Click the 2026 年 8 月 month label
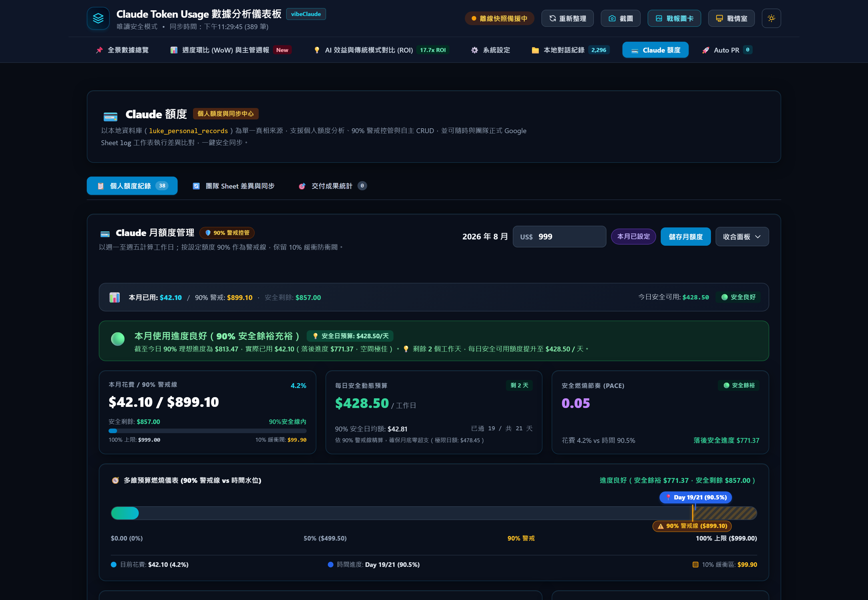Viewport: 868px width, 600px height. (485, 237)
